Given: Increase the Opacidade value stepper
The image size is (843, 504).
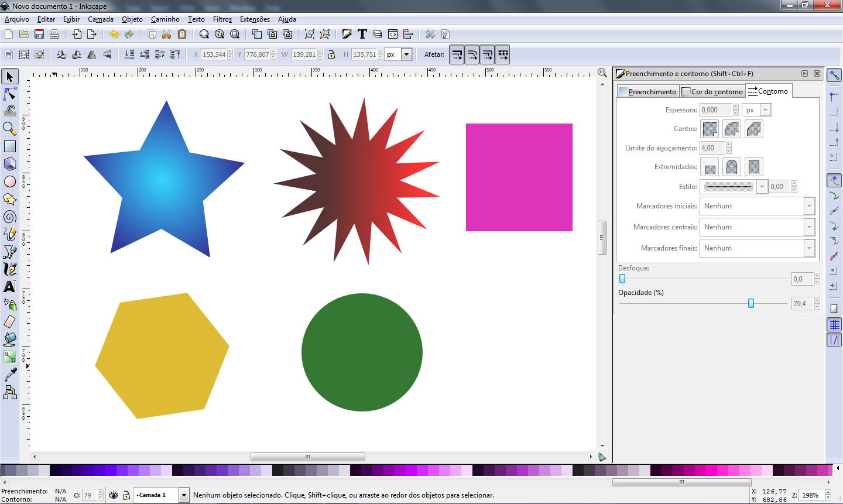Looking at the screenshot, I should click(x=817, y=301).
